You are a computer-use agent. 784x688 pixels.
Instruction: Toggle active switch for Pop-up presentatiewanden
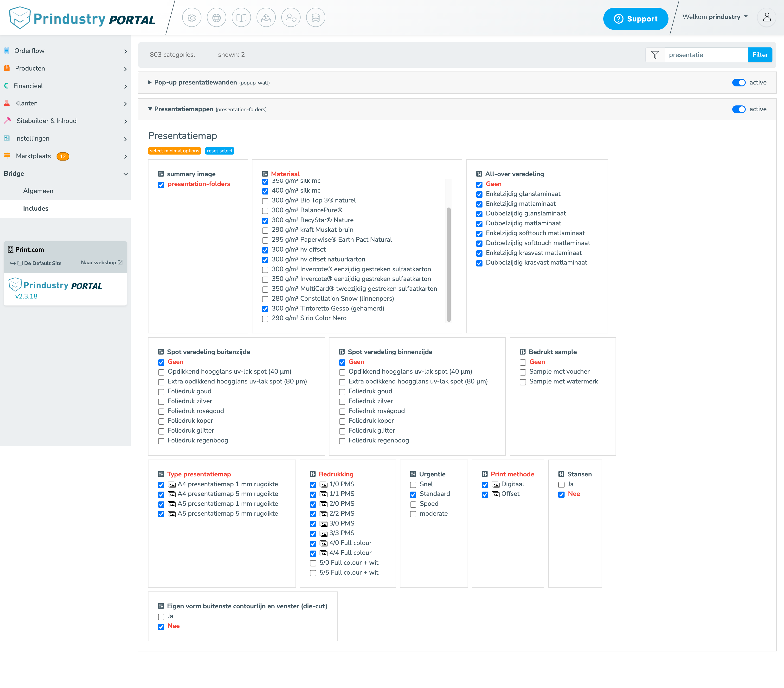tap(738, 83)
